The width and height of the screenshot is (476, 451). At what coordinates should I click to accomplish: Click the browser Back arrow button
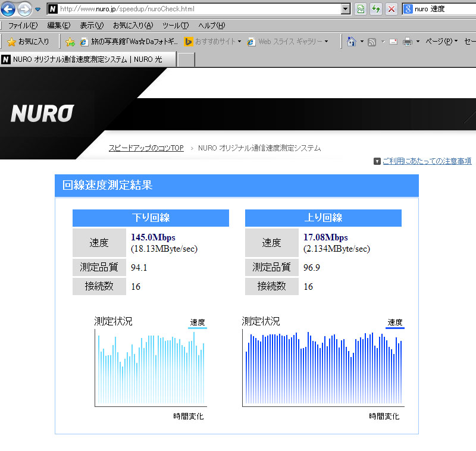point(8,9)
